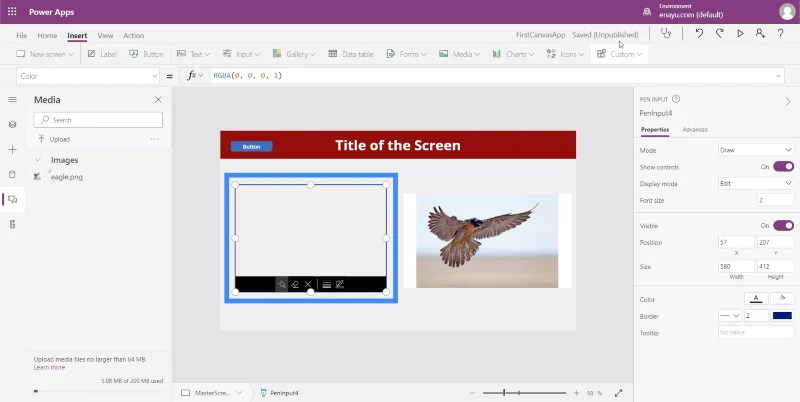This screenshot has height=402, width=800.
Task: Switch to the Advanced properties tab
Action: (695, 130)
